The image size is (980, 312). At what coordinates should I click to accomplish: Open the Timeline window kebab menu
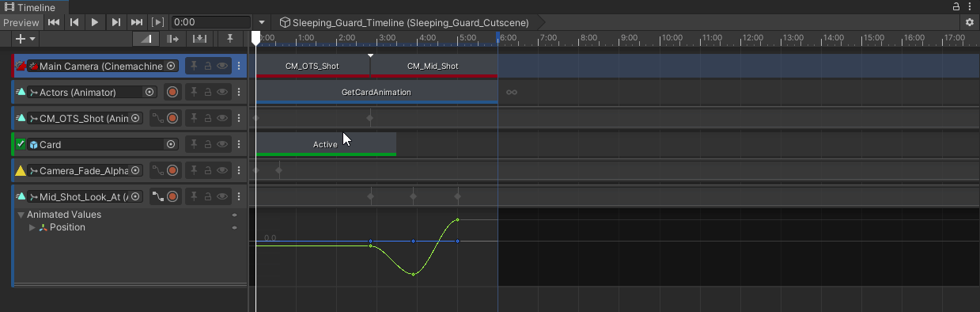(971, 6)
